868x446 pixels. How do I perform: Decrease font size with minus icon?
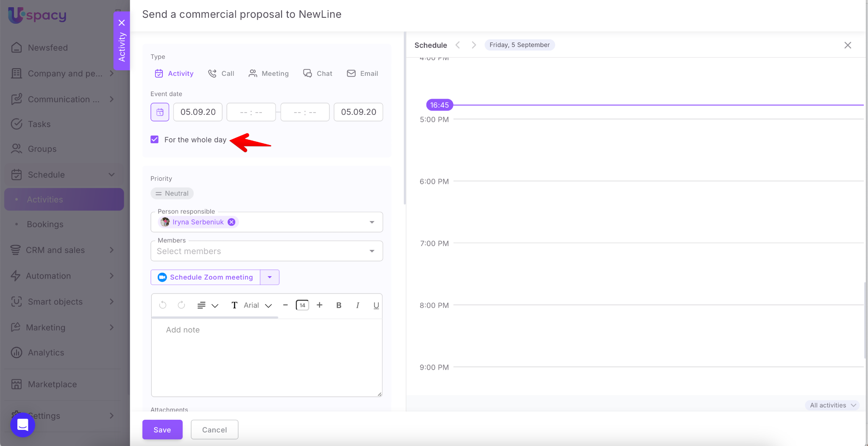coord(285,305)
